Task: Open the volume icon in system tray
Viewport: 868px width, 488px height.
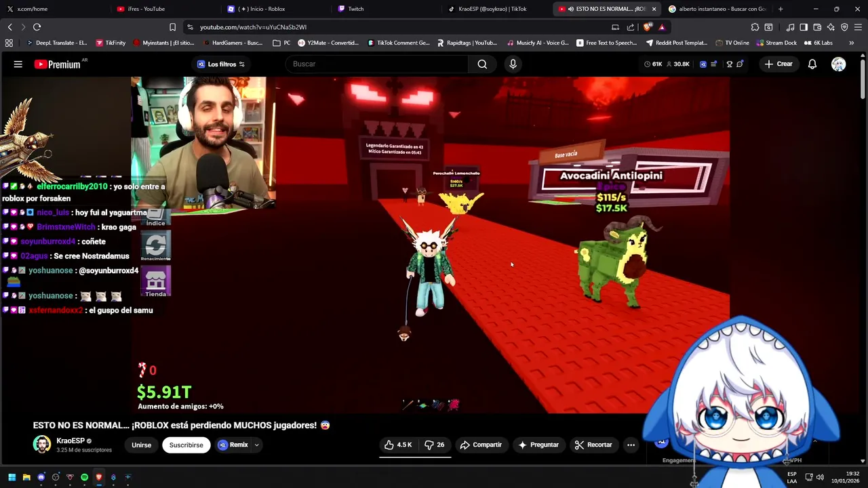Action: coord(820,477)
